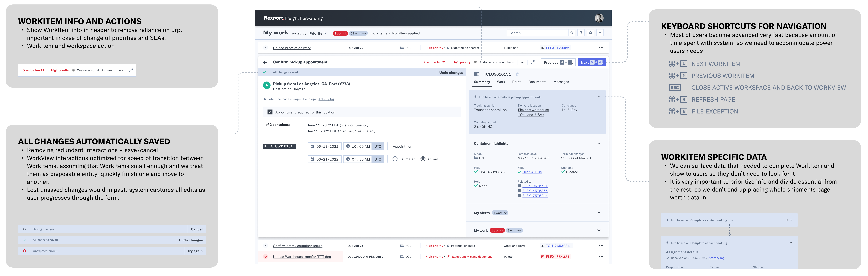Open the Confirm empty container return workitem
Screen dimensions: 868x276
[298, 246]
